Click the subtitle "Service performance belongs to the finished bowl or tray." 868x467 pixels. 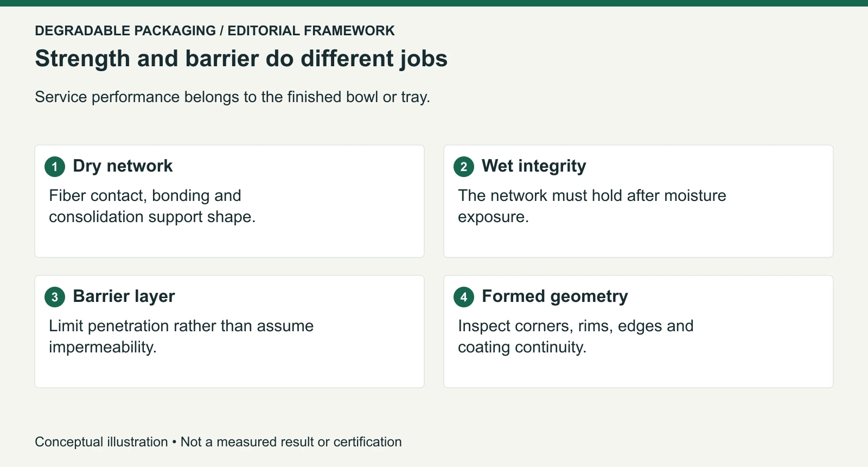click(233, 97)
